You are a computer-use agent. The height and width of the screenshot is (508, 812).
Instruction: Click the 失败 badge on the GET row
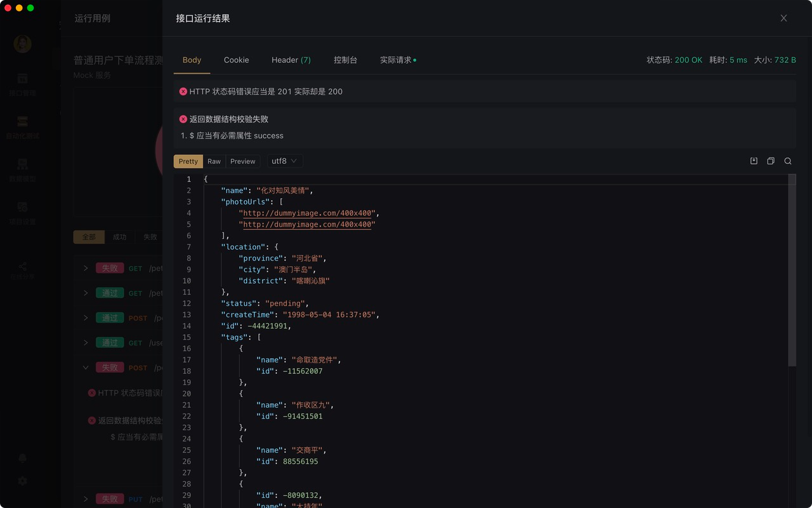pyautogui.click(x=110, y=268)
